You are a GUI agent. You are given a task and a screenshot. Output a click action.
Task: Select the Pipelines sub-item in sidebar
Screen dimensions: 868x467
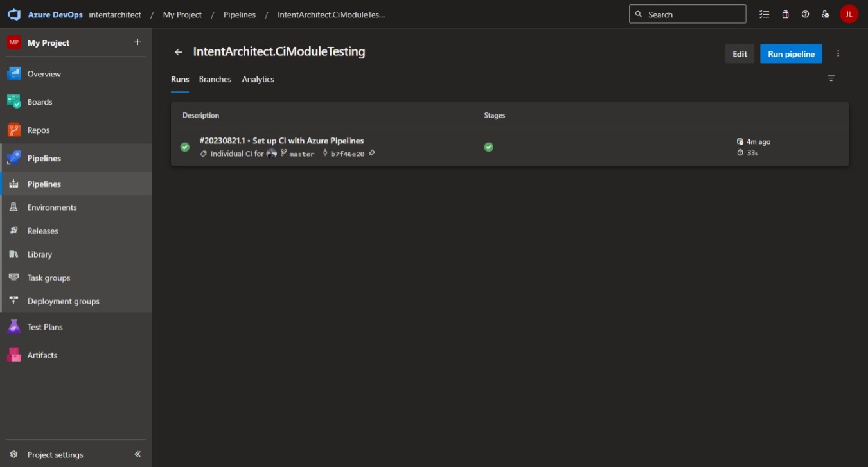click(x=76, y=184)
